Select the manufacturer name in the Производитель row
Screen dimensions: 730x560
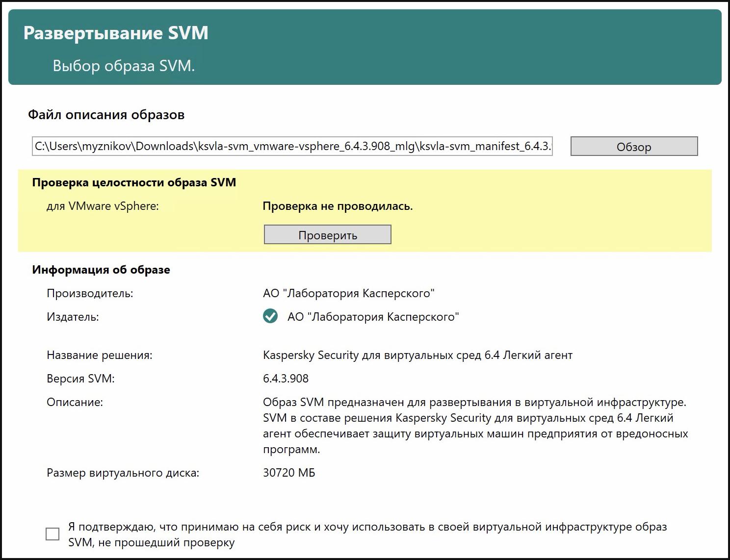click(x=349, y=293)
